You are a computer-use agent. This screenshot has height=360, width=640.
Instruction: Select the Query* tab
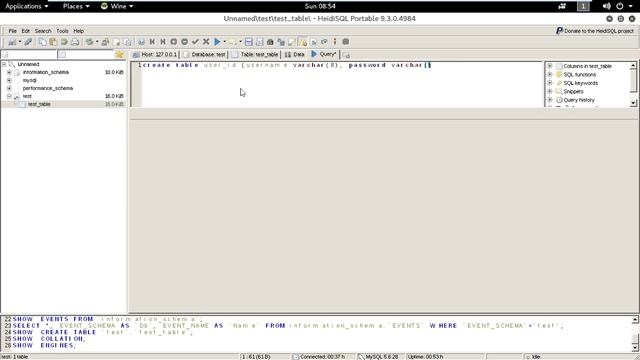[x=324, y=54]
